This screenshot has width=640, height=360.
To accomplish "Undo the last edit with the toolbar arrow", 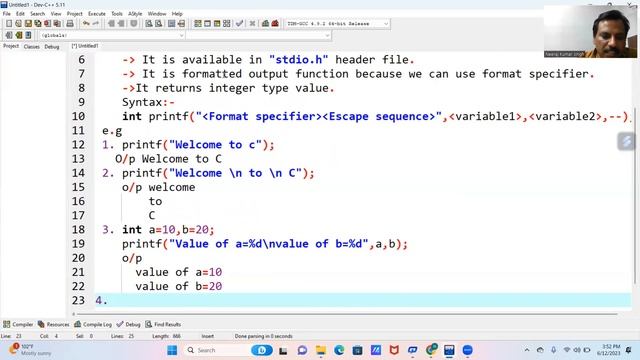I will click(86, 24).
